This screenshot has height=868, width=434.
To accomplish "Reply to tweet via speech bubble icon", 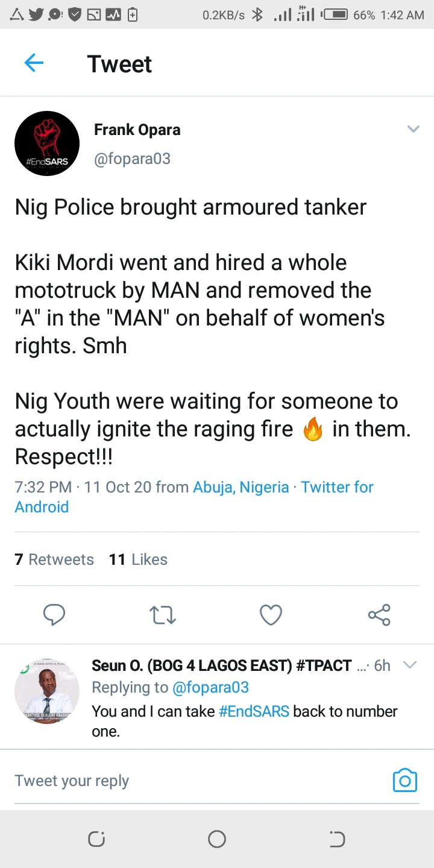I will (x=54, y=615).
